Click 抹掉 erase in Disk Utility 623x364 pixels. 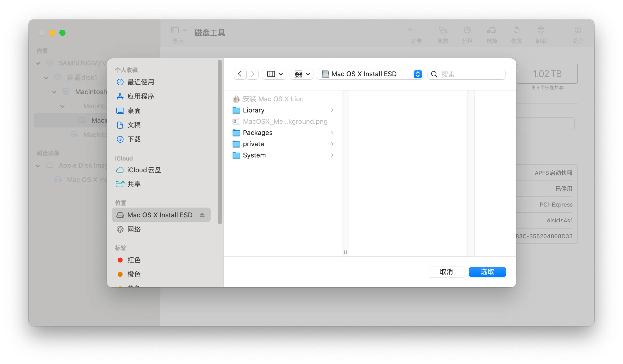point(492,35)
